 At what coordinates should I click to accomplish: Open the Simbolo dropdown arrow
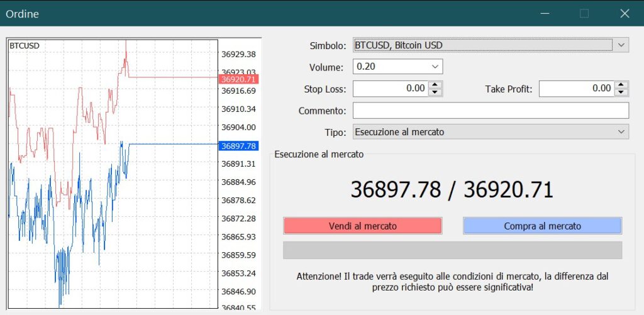(621, 45)
